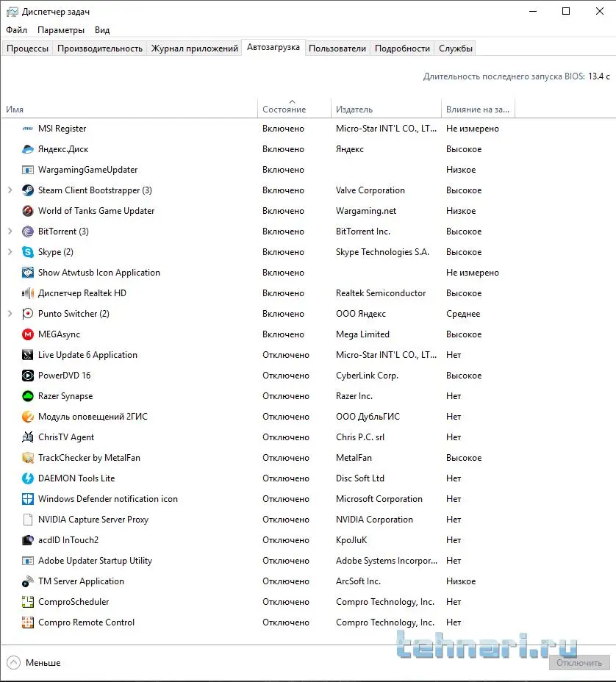Expand the Punto Switcher (2) group
This screenshot has width=616, height=682.
click(x=10, y=314)
